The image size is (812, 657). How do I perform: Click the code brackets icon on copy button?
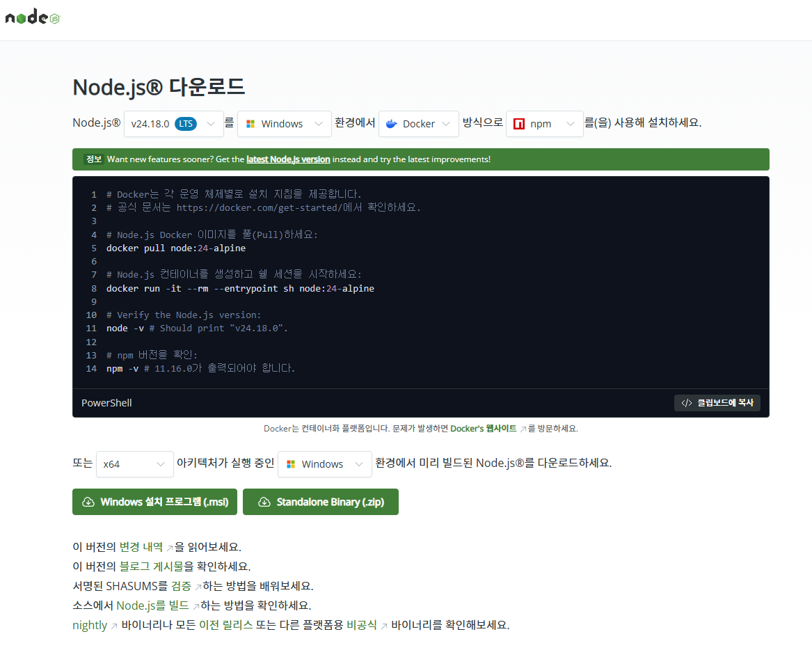tap(686, 402)
